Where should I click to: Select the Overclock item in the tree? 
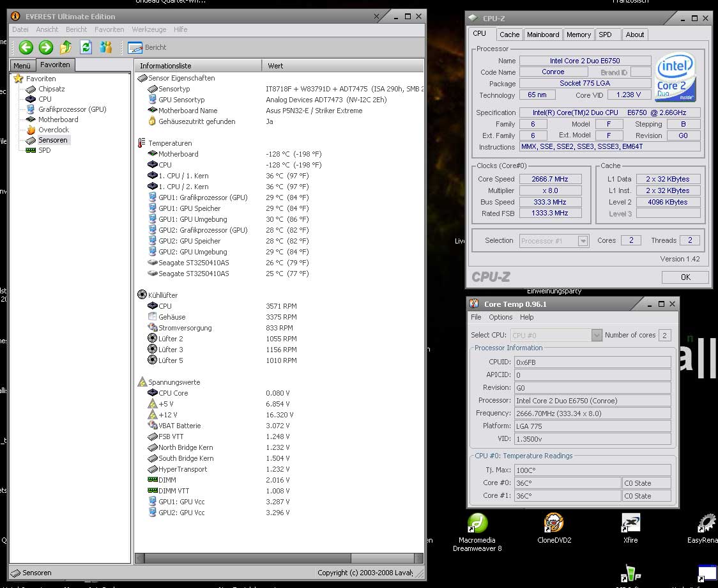point(53,130)
